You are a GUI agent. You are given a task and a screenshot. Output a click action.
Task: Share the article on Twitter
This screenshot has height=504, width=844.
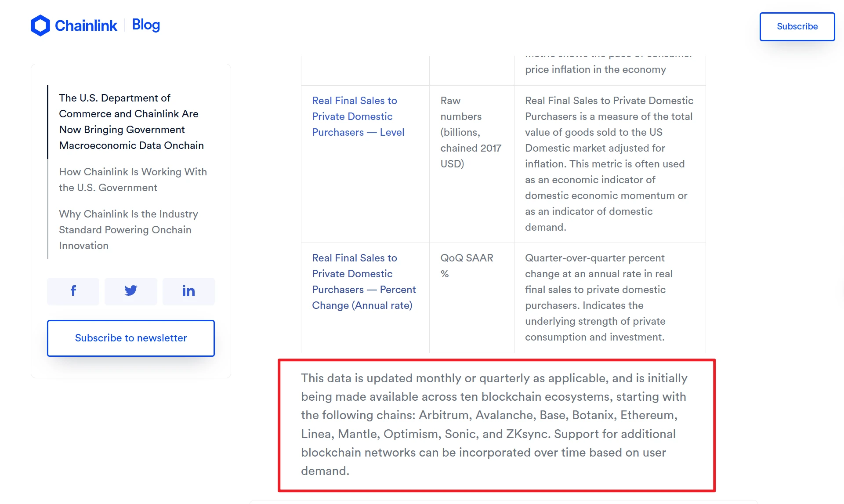(x=130, y=291)
